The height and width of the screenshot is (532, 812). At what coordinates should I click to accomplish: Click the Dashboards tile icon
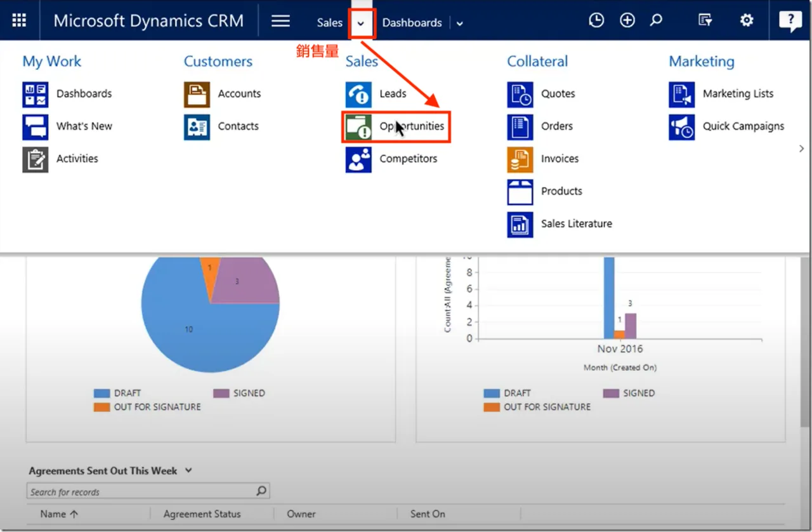point(36,94)
